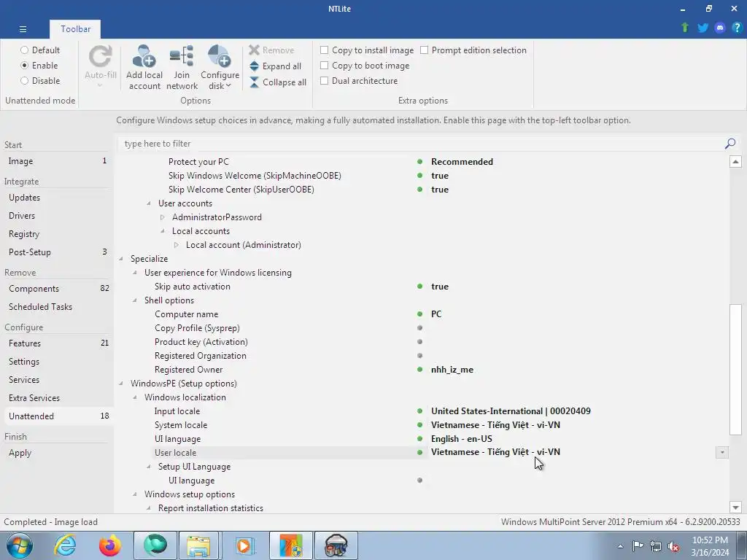Check Copy to install image

(x=367, y=50)
